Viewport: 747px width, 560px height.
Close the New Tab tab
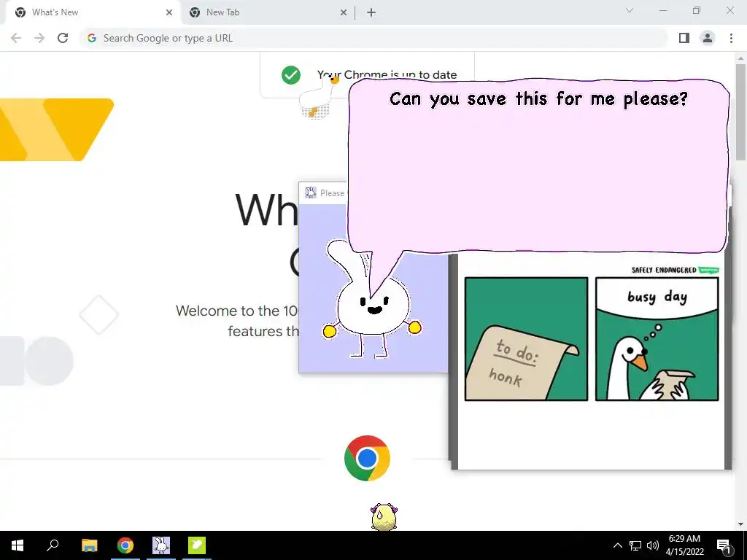pyautogui.click(x=344, y=12)
